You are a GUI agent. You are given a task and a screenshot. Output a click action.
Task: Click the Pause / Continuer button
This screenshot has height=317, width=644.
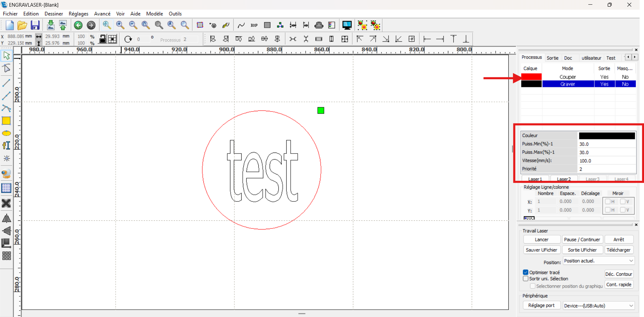coord(582,239)
